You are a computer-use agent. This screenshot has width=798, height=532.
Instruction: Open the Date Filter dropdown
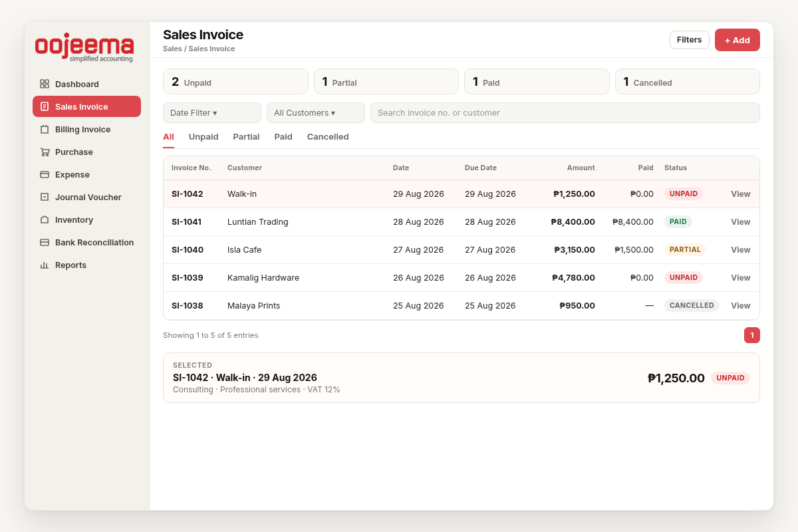[212, 112]
